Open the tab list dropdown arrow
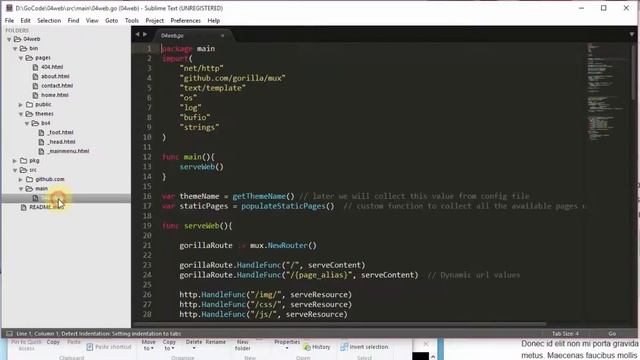Screen dimensions: 640x360 click(632, 35)
